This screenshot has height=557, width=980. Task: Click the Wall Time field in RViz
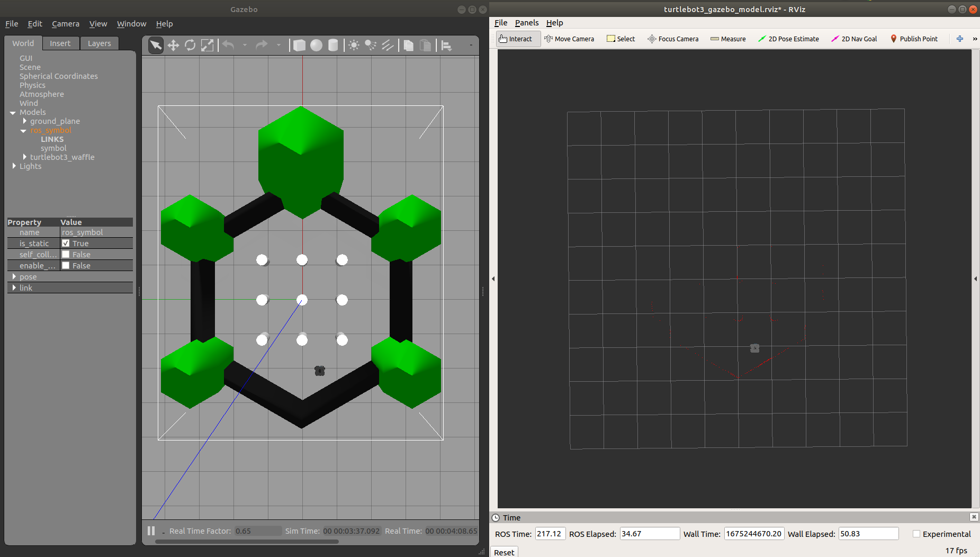pyautogui.click(x=753, y=534)
